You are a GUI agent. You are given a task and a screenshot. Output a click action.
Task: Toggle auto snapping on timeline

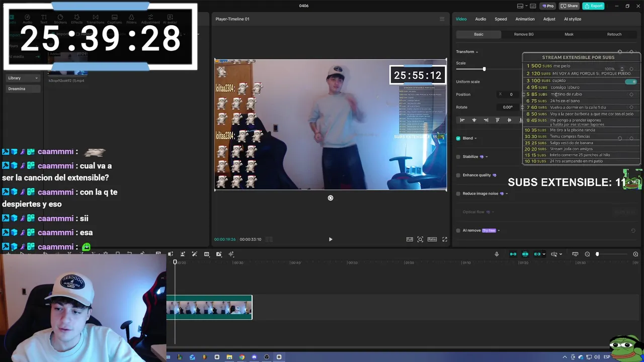525,254
